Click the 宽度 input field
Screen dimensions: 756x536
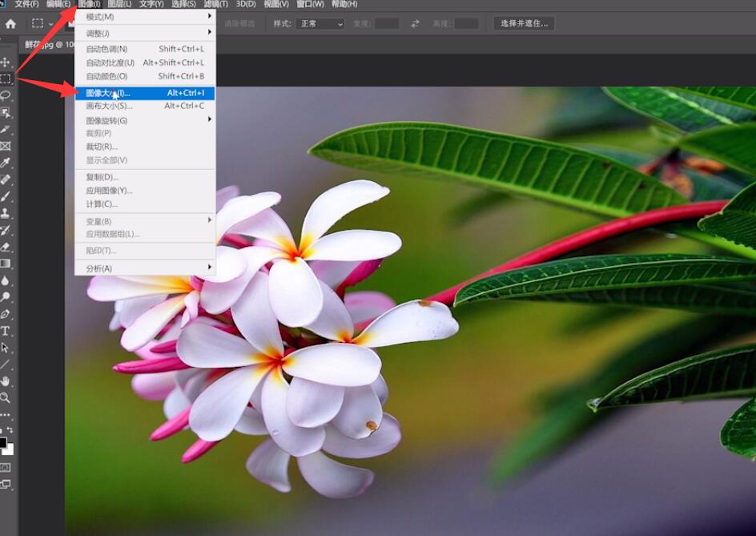tap(387, 24)
